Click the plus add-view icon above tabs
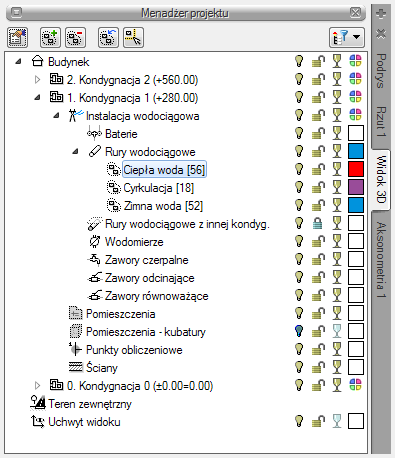397x458 pixels. coord(381,14)
